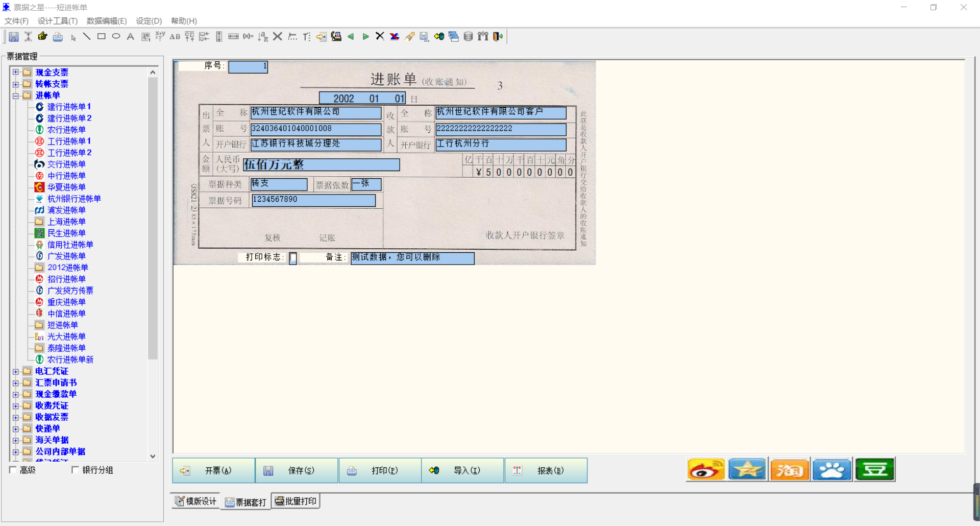
Task: Click the a-z sort order icon
Action: click(263, 37)
